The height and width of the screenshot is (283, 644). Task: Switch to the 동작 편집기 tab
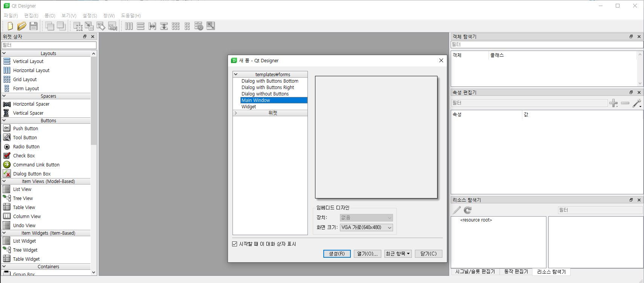tap(516, 272)
